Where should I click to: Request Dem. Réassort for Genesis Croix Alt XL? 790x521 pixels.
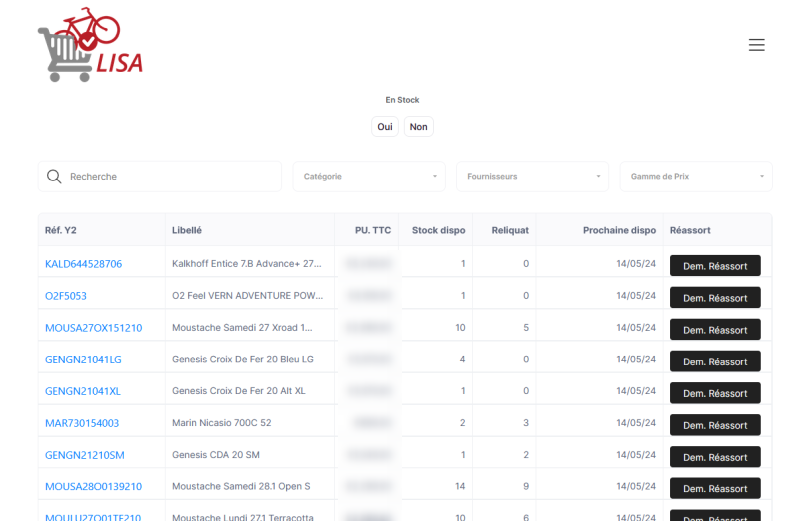click(715, 393)
